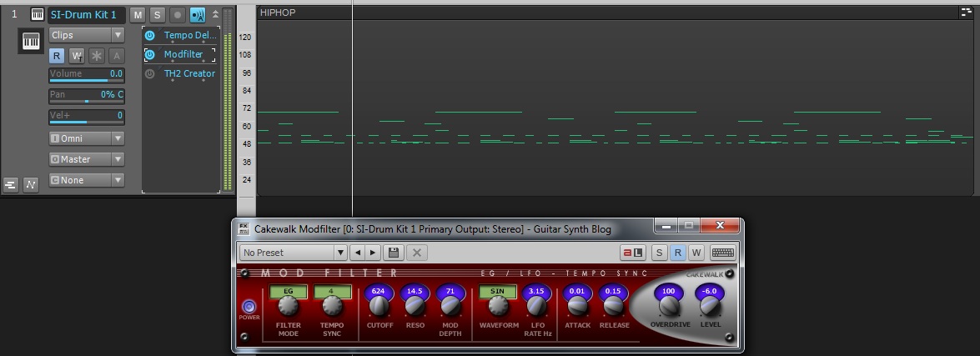Viewport: 980px width, 356px height.
Task: Click the track archive (A) button
Action: pyautogui.click(x=116, y=56)
